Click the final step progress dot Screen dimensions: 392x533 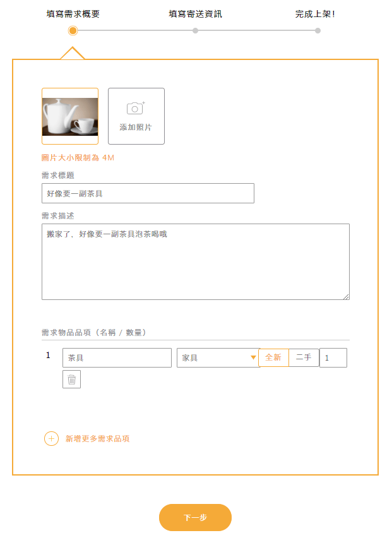[x=317, y=30]
